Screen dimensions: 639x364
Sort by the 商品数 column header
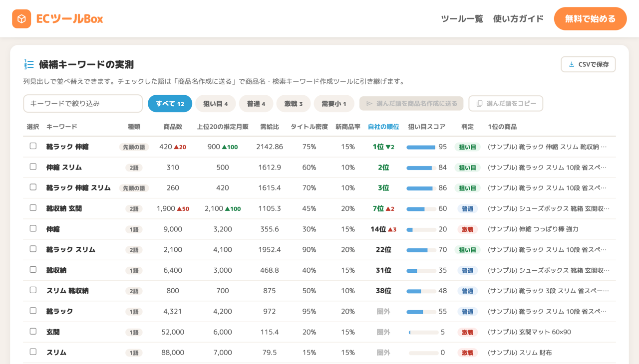point(173,127)
